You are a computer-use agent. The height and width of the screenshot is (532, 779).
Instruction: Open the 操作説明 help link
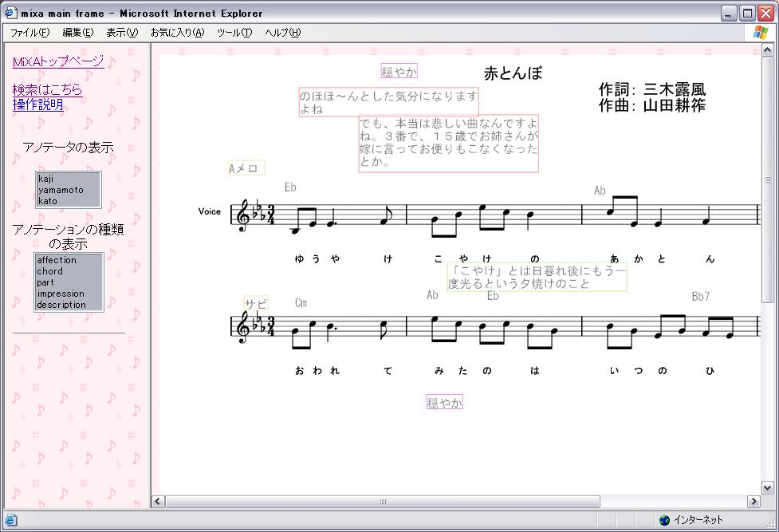coord(37,104)
